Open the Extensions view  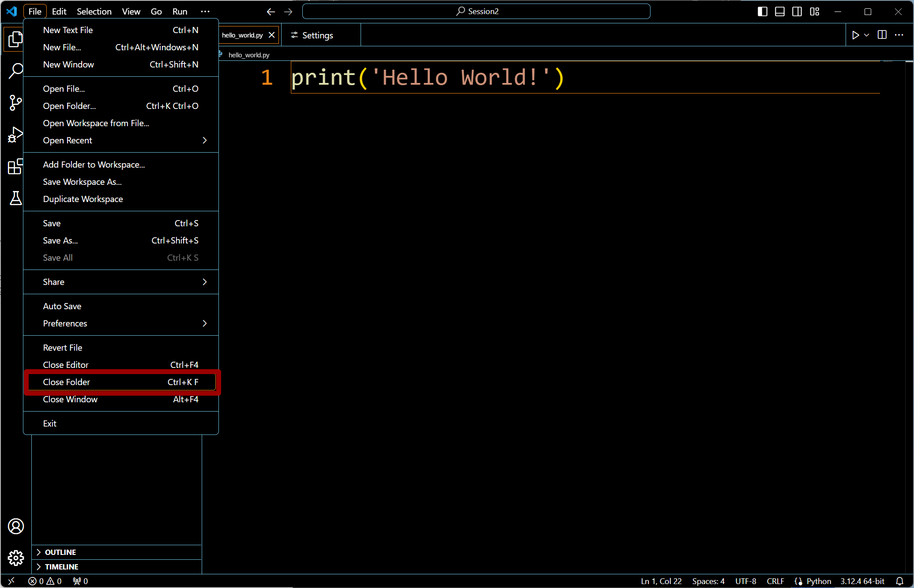[x=15, y=167]
